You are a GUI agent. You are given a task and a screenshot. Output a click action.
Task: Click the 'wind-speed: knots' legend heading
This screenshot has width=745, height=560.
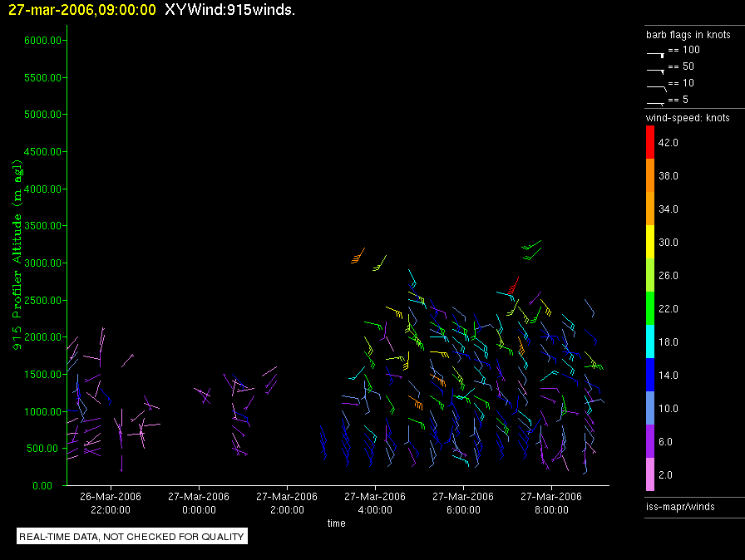tap(688, 118)
